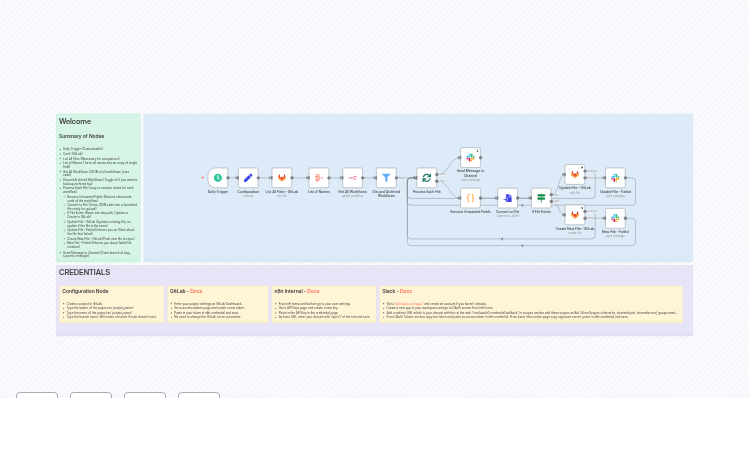Screen dimensions: 749x450
Task: Select the Discard Archived Workflows filter node
Action: click(386, 178)
